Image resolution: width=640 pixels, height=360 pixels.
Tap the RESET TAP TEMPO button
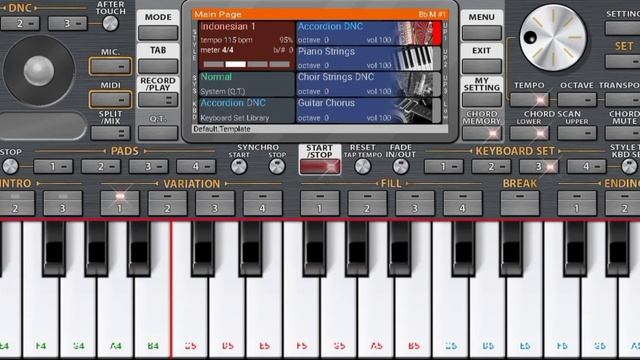[362, 166]
